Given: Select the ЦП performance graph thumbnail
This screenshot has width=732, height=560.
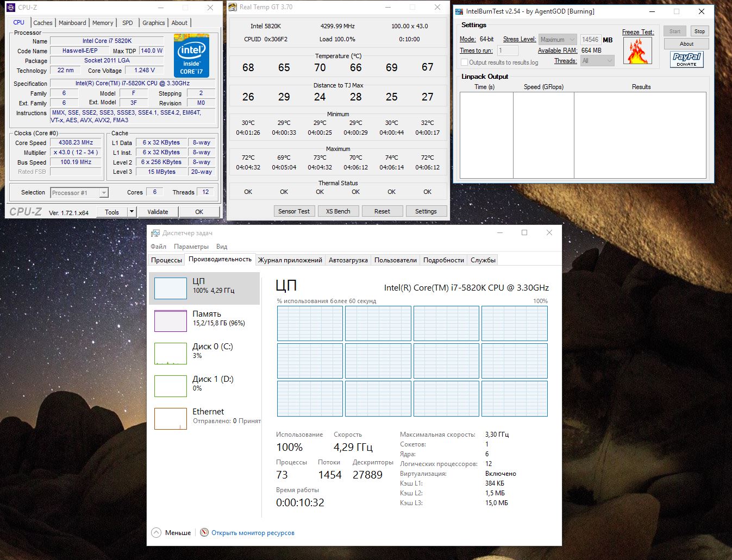Looking at the screenshot, I should [171, 288].
